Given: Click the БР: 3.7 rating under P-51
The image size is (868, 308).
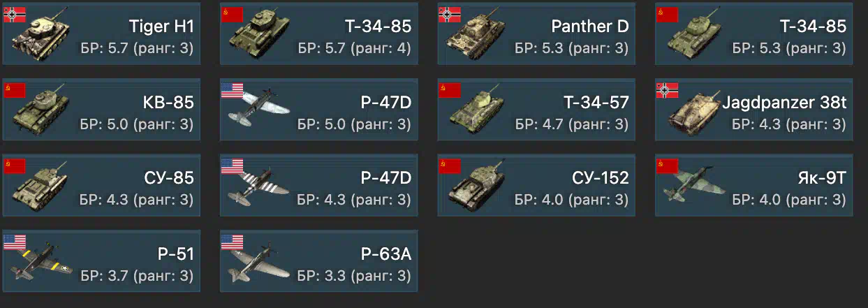Looking at the screenshot, I should [x=136, y=276].
